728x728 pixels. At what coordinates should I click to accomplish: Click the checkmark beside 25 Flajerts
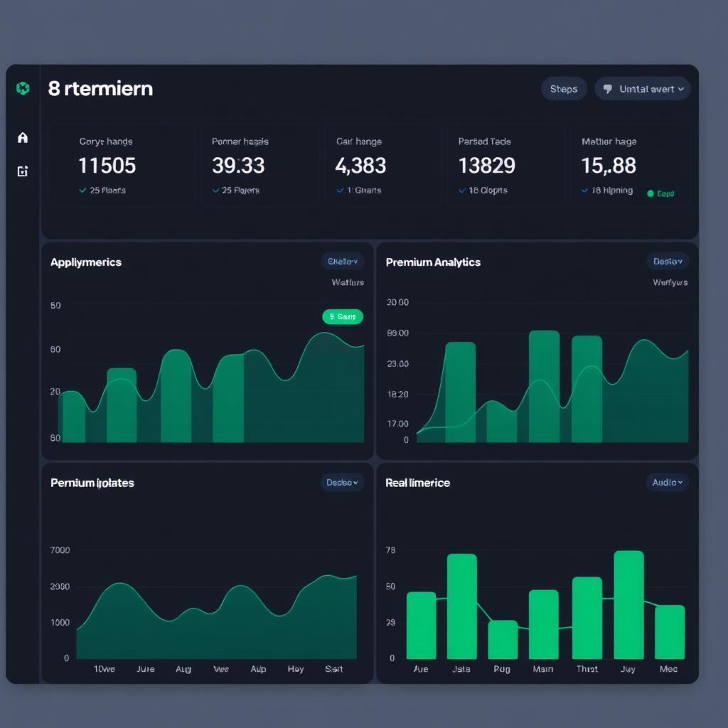(x=215, y=191)
